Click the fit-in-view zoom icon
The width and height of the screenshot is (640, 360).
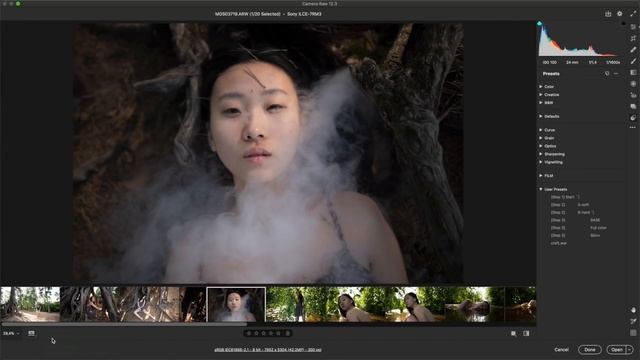pos(513,333)
